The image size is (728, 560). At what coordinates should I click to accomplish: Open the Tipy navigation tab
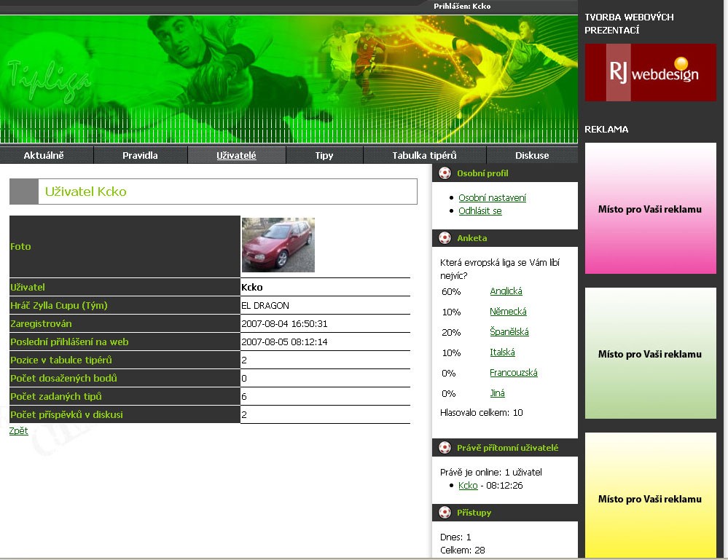point(324,155)
